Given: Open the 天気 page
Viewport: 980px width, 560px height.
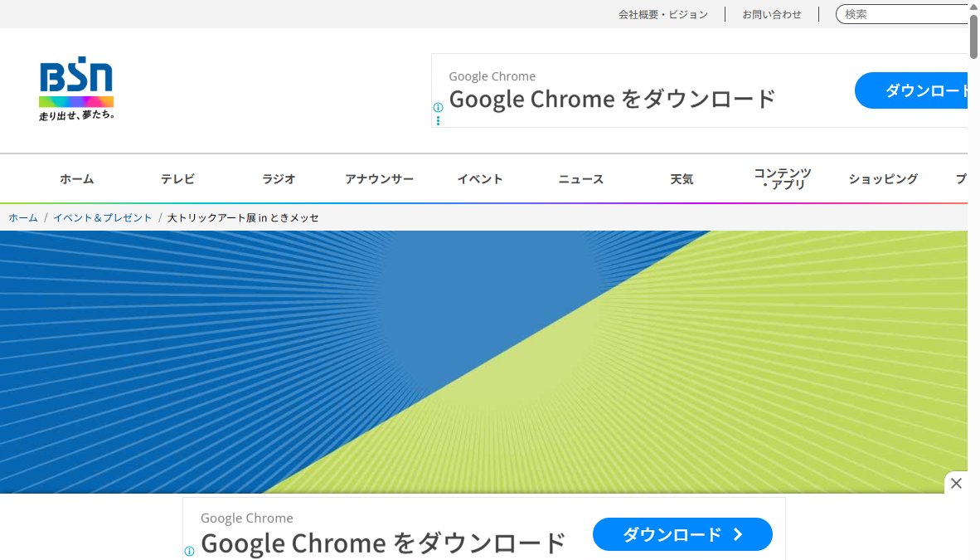Looking at the screenshot, I should coord(682,179).
